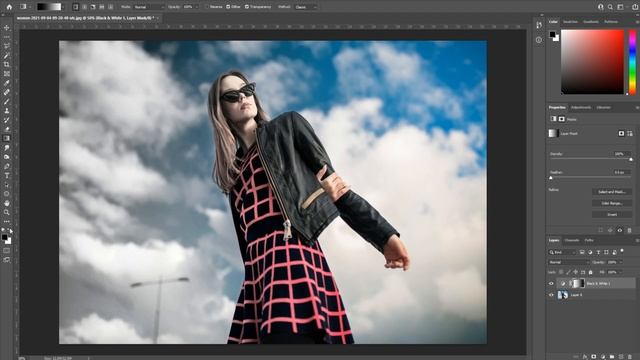Screen dimensions: 640x360
Task: Click the Apply Mask icon in Properties
Action: 610,231
